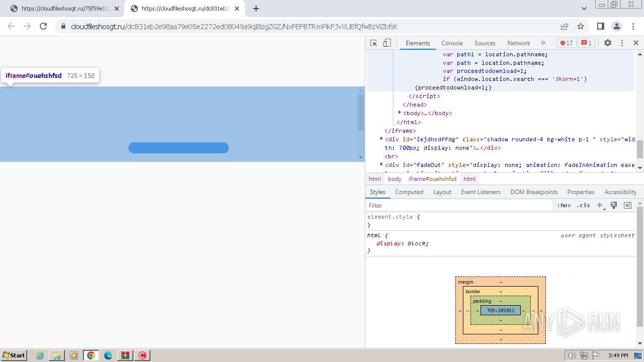Click the br element line
Screen dimensions: 644x362
pos(391,156)
